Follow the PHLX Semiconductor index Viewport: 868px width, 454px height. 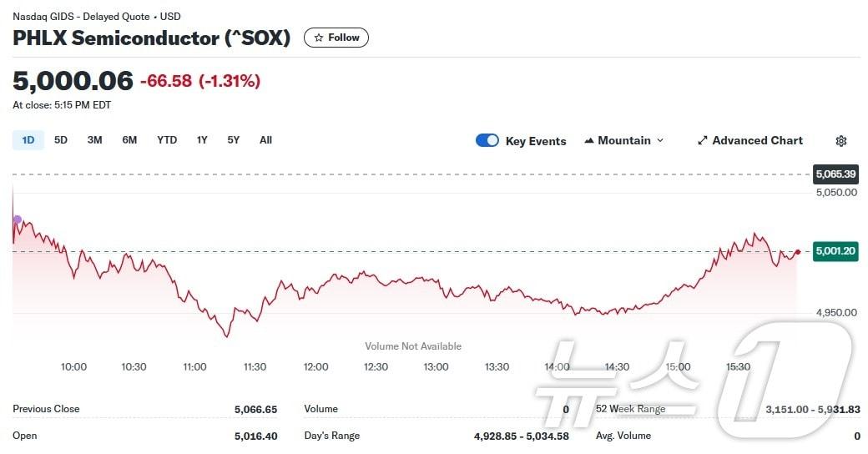[x=336, y=38]
